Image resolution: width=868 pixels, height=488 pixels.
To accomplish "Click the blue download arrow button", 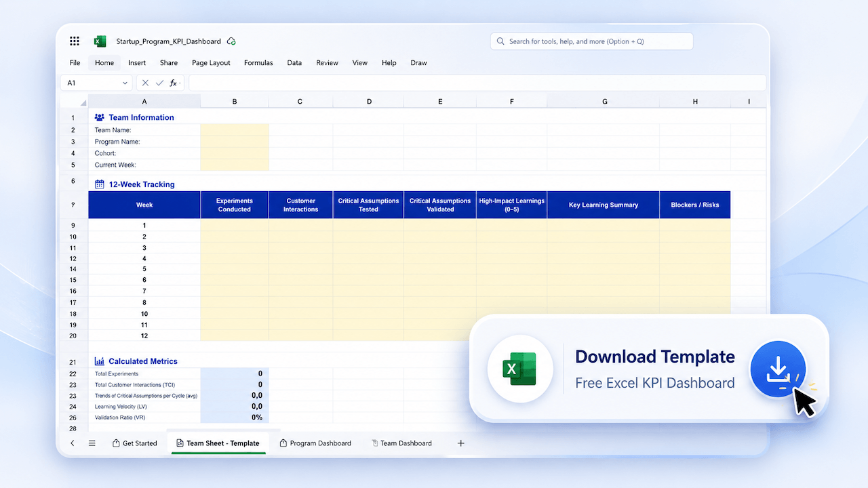I will (778, 369).
